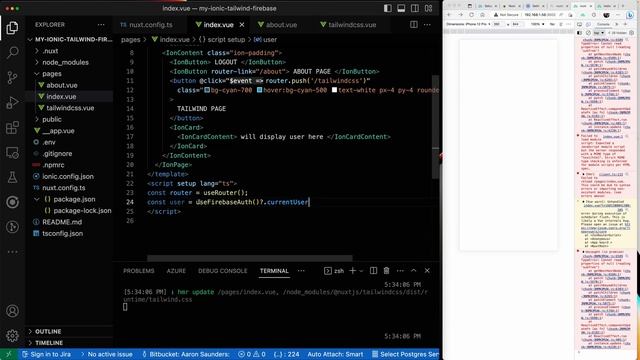The height and width of the screenshot is (360, 640).
Task: Split the editor to the right
Action: click(413, 24)
